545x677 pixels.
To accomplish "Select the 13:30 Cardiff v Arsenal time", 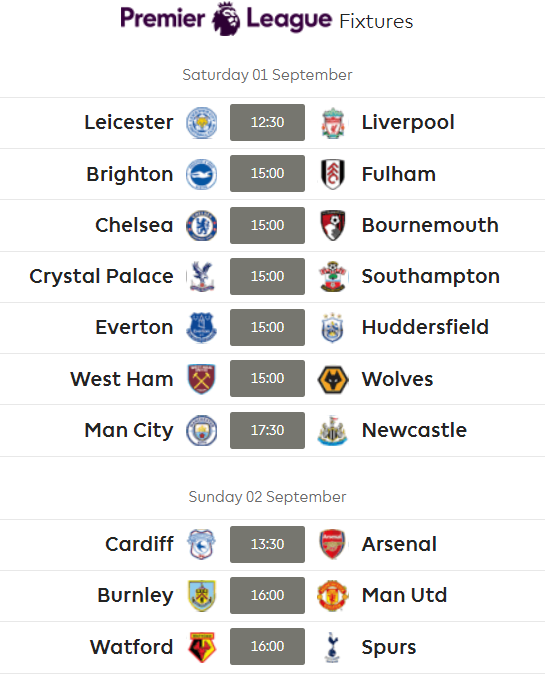I will point(267,544).
